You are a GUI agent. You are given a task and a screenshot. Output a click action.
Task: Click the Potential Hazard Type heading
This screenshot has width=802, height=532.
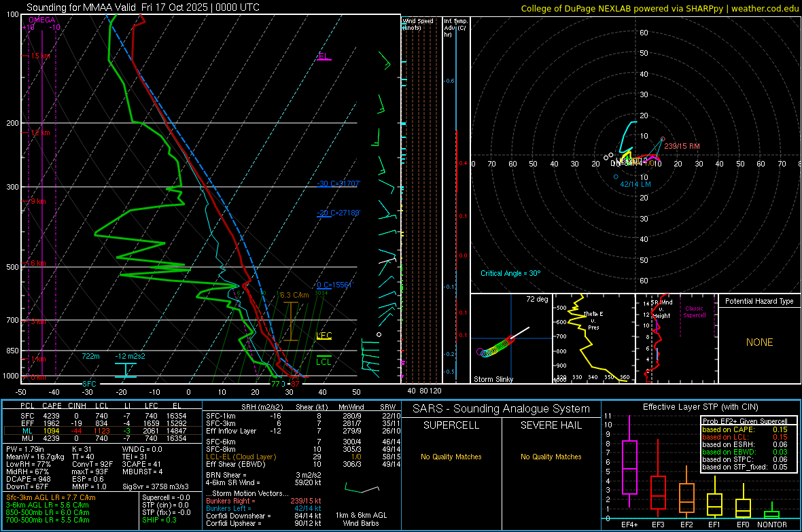point(759,301)
